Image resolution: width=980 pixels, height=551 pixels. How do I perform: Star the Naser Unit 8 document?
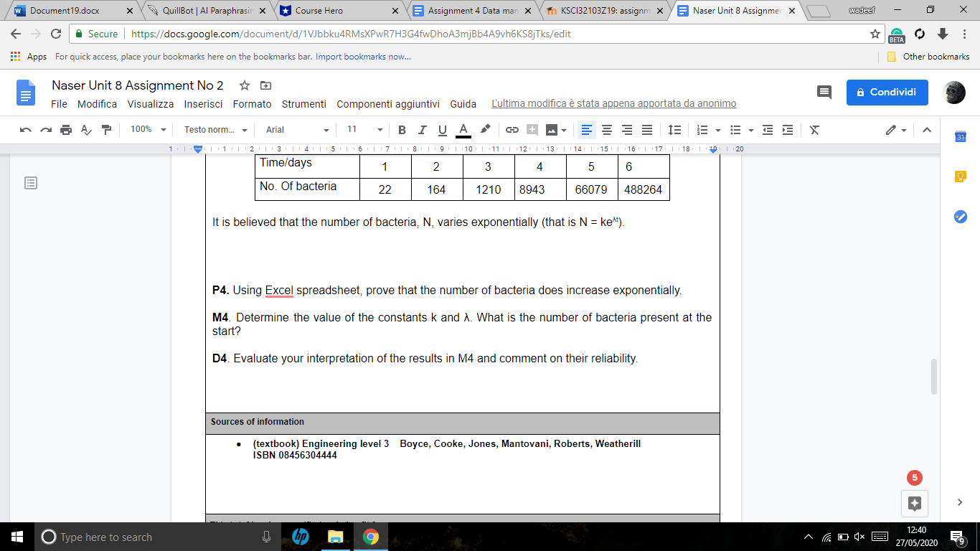pyautogui.click(x=245, y=85)
